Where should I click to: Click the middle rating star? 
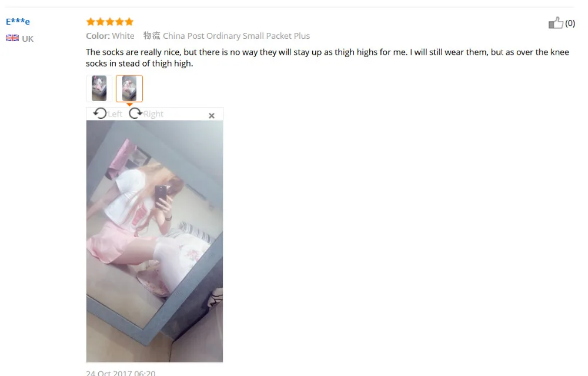click(x=110, y=22)
